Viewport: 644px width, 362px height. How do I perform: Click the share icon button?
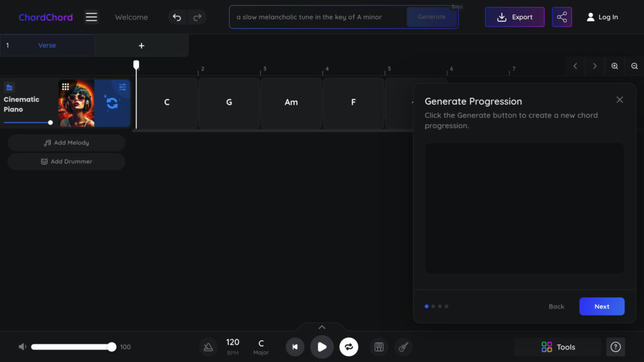tap(562, 17)
